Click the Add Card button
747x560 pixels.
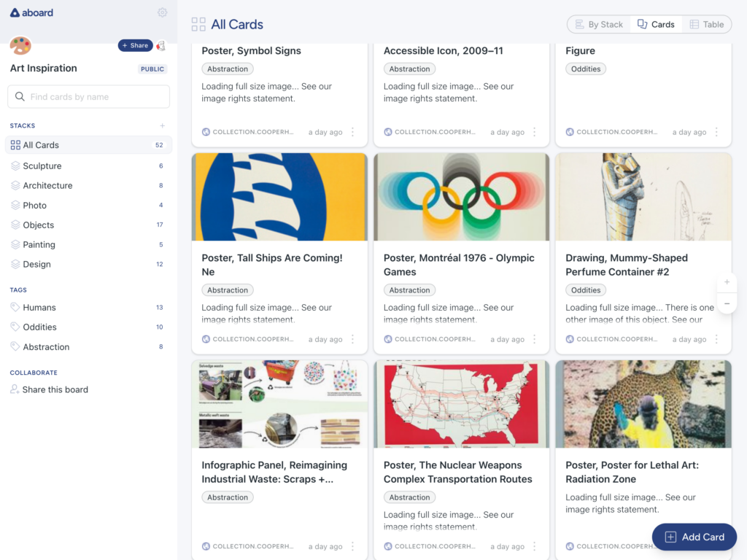pos(694,537)
